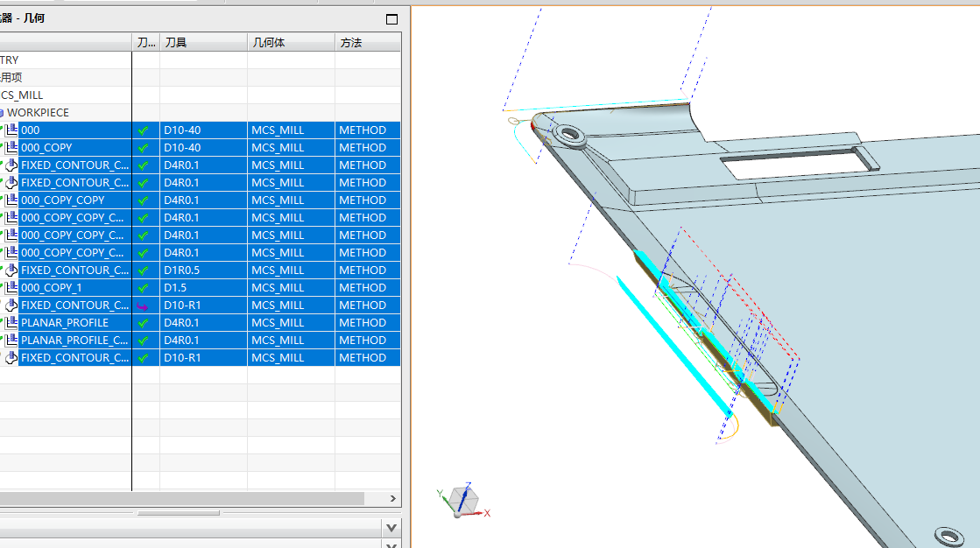
Task: Click the 刀具 column header
Action: point(204,43)
